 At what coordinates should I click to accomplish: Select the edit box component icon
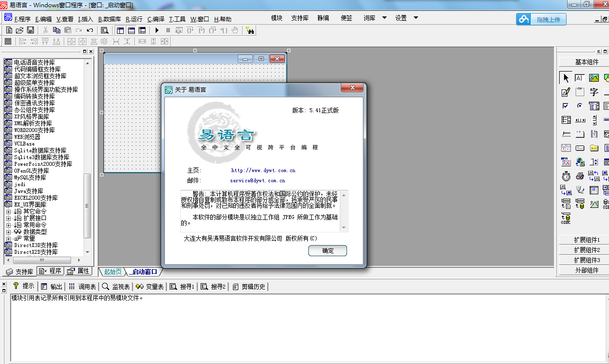[580, 78]
